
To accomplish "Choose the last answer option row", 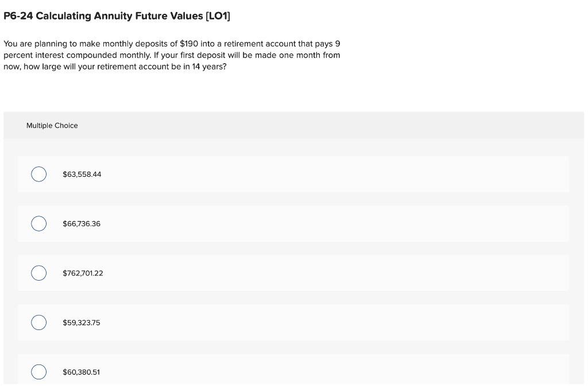I will click(293, 371).
